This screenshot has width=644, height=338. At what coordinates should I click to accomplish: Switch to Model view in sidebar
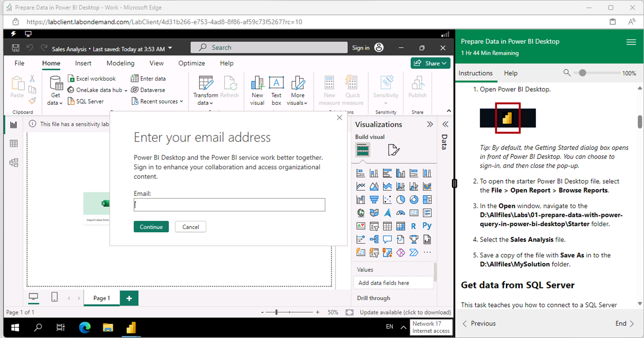coord(14,162)
